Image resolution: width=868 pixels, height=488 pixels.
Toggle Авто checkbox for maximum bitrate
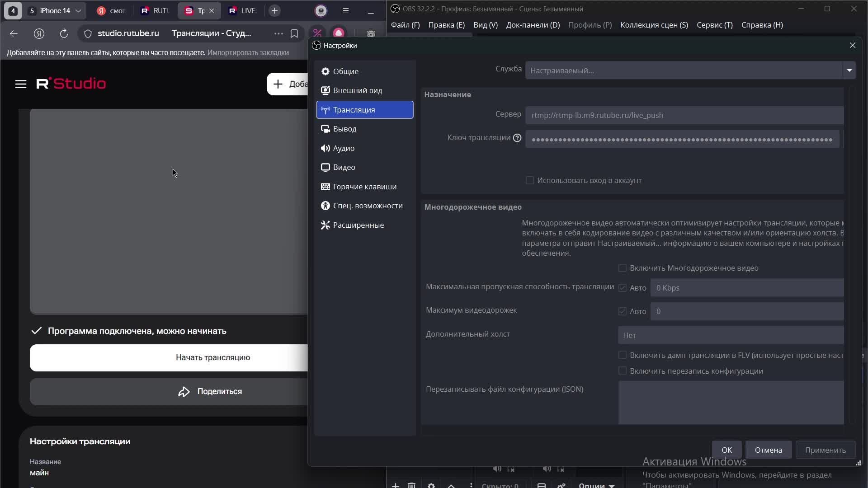coord(623,288)
